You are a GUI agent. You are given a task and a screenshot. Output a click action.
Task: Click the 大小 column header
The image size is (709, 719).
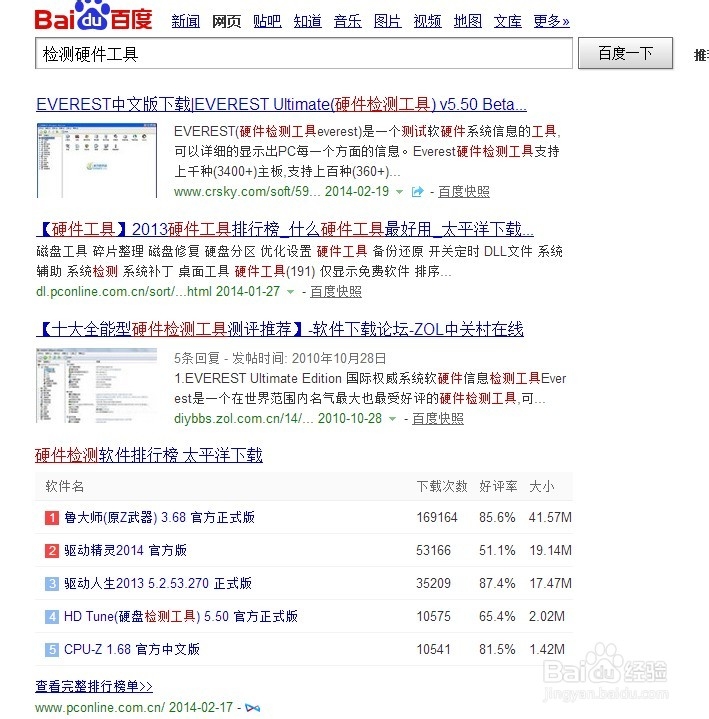click(542, 487)
